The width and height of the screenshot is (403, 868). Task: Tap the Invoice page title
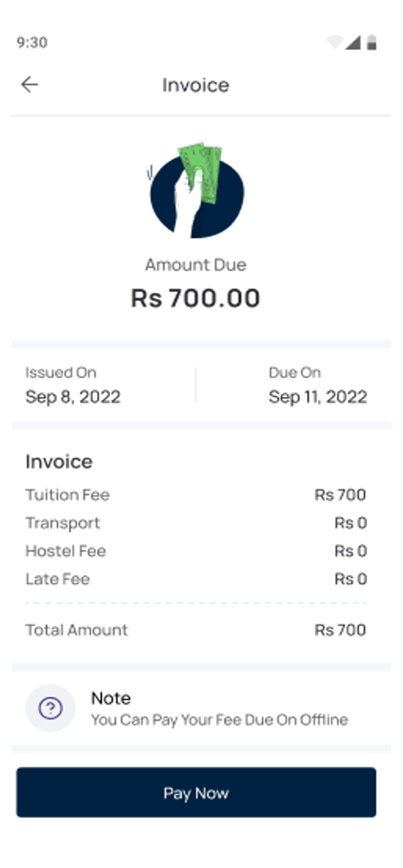click(x=195, y=85)
